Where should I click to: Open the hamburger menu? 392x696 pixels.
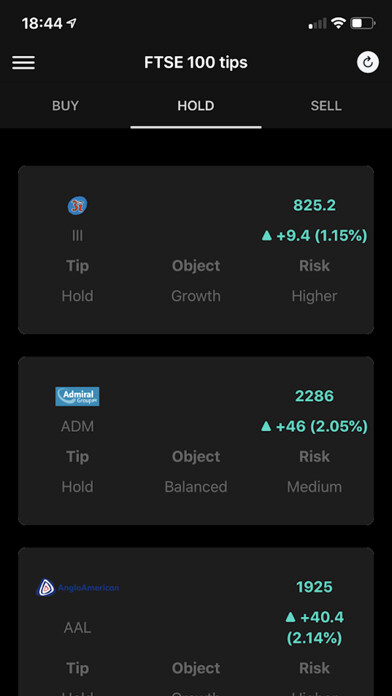pos(24,63)
